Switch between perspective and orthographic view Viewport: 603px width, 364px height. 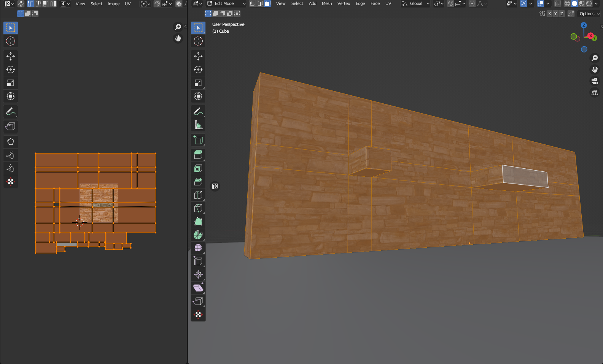(x=595, y=92)
